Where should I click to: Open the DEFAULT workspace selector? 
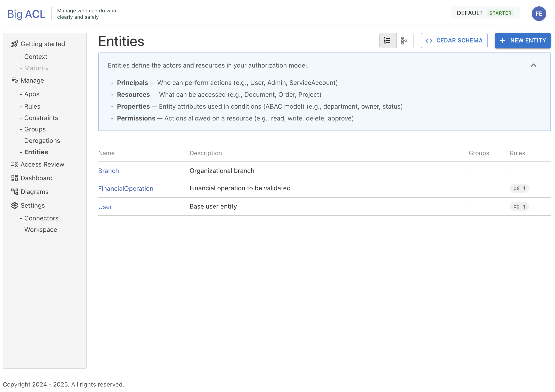pos(470,13)
